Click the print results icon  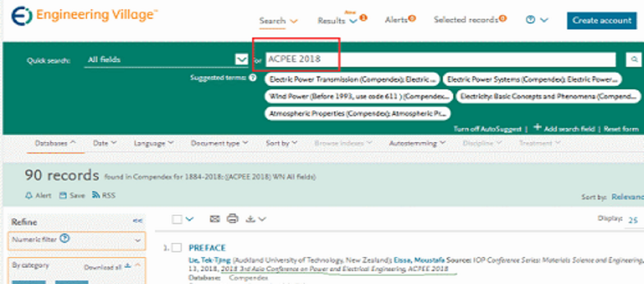pos(232,219)
